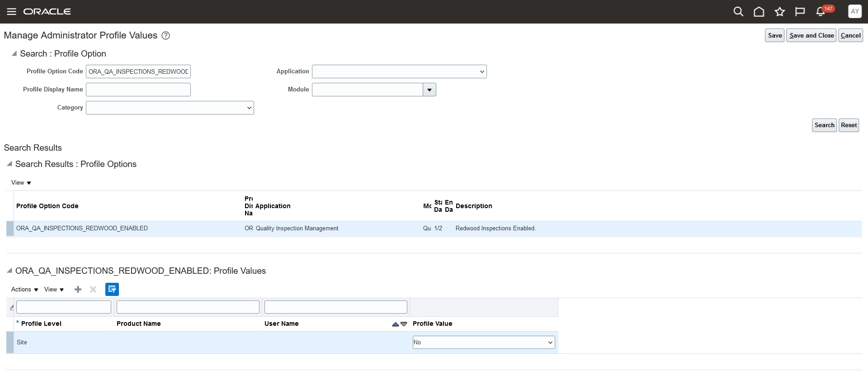The width and height of the screenshot is (868, 381).
Task: Click the 1/2 start date cell
Action: pyautogui.click(x=438, y=229)
